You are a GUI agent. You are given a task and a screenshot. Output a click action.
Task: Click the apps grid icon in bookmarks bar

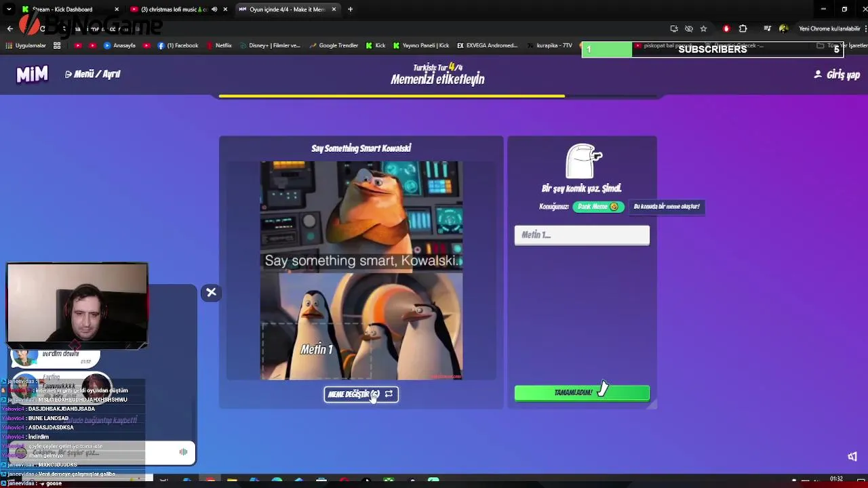57,45
